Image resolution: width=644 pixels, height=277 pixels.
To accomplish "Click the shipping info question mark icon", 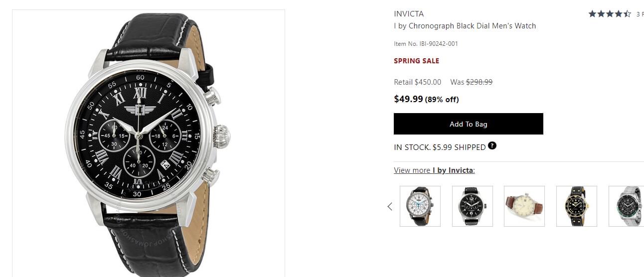I will click(492, 146).
